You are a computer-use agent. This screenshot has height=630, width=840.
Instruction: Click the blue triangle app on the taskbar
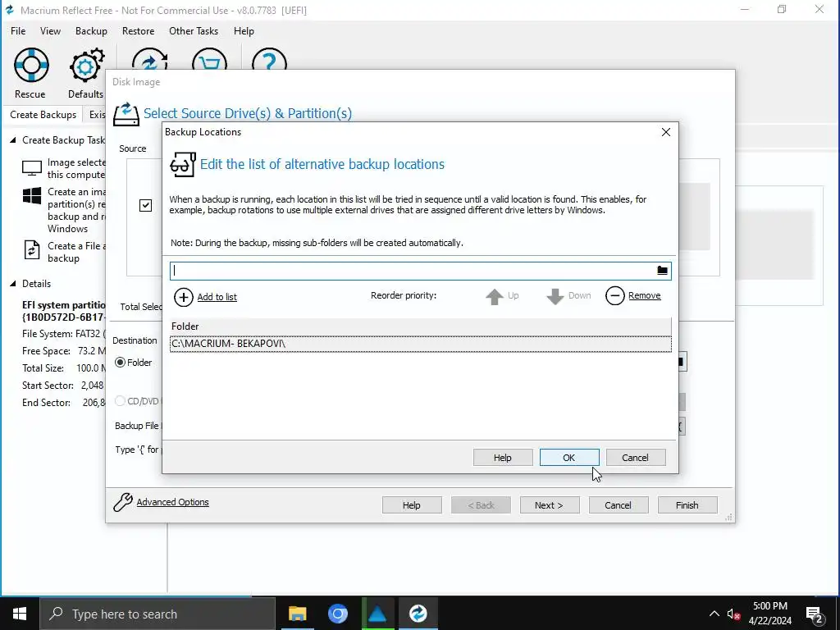click(x=377, y=614)
